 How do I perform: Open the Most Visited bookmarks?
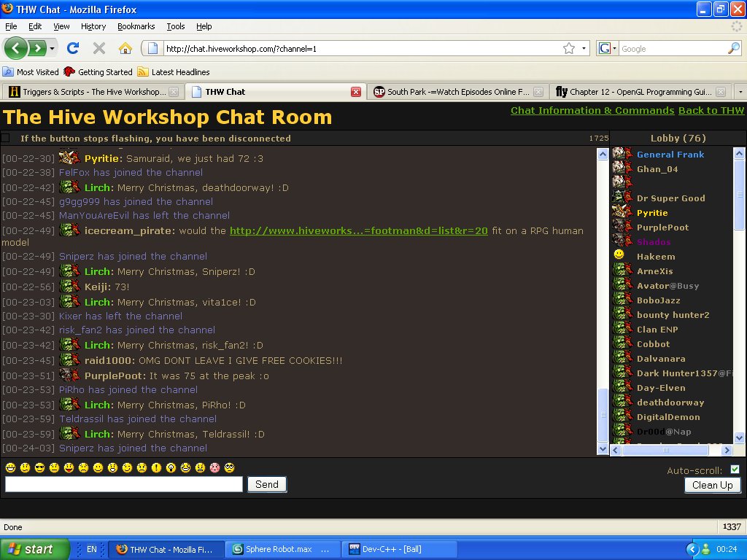coord(31,72)
